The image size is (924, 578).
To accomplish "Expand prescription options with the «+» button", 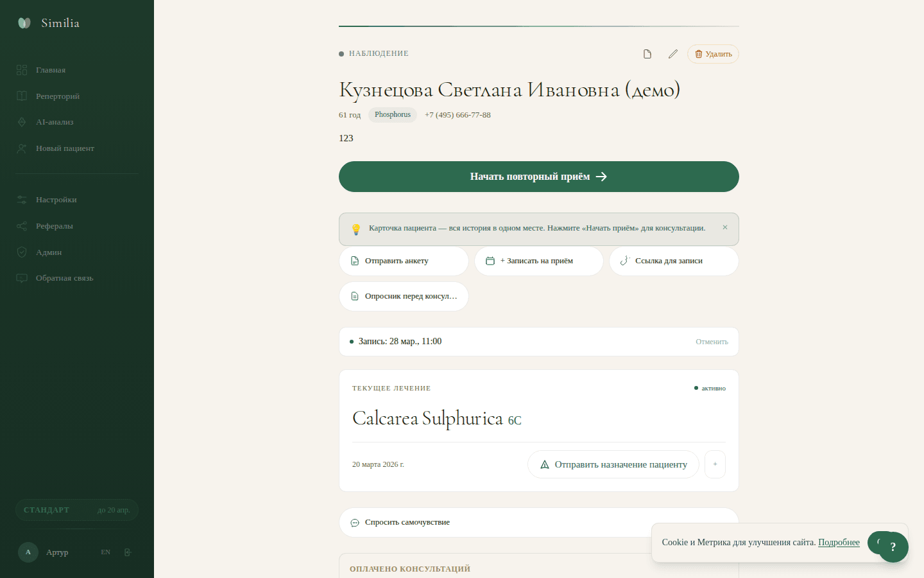I will (715, 464).
